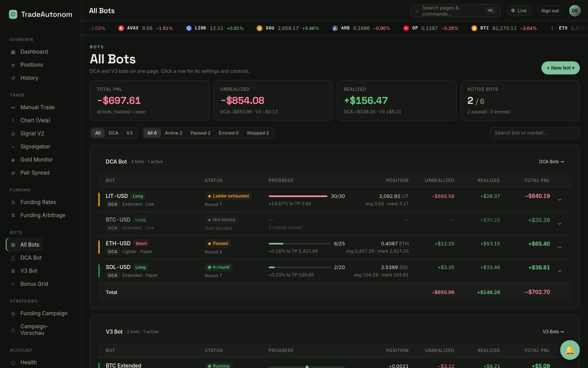Click the Funding Campaign icon
588x368 pixels.
[x=13, y=314]
